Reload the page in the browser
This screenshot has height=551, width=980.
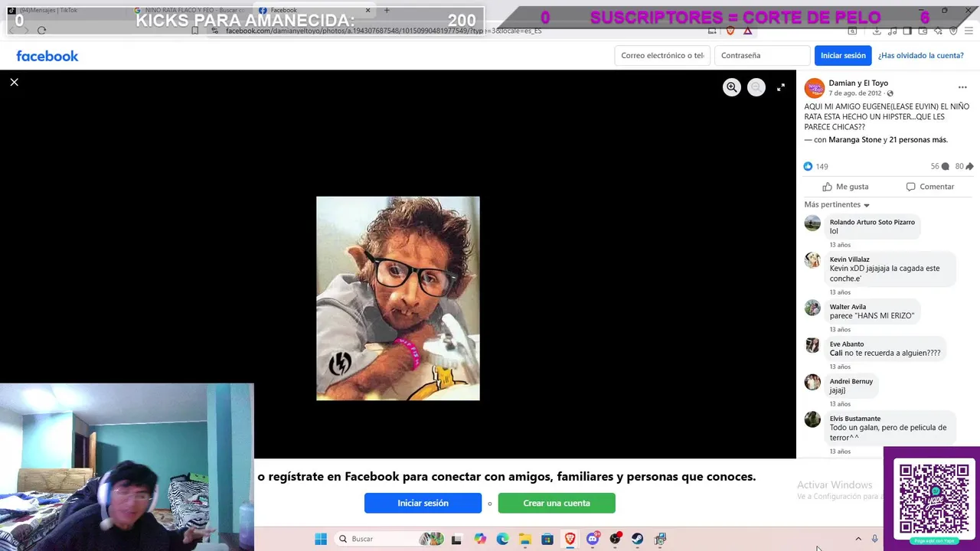pos(41,31)
